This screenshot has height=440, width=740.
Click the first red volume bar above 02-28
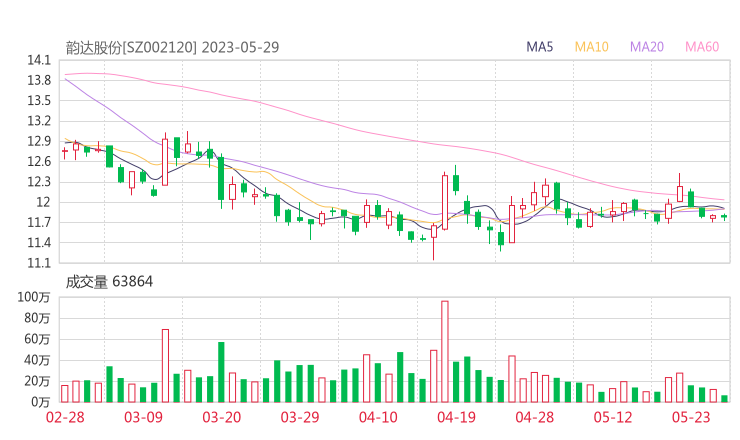click(x=65, y=394)
